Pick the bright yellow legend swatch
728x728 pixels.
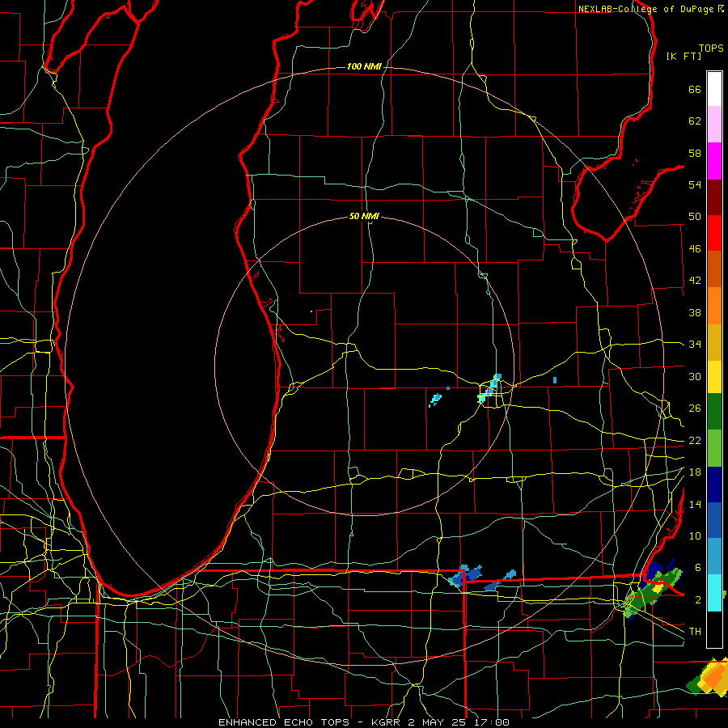point(714,376)
